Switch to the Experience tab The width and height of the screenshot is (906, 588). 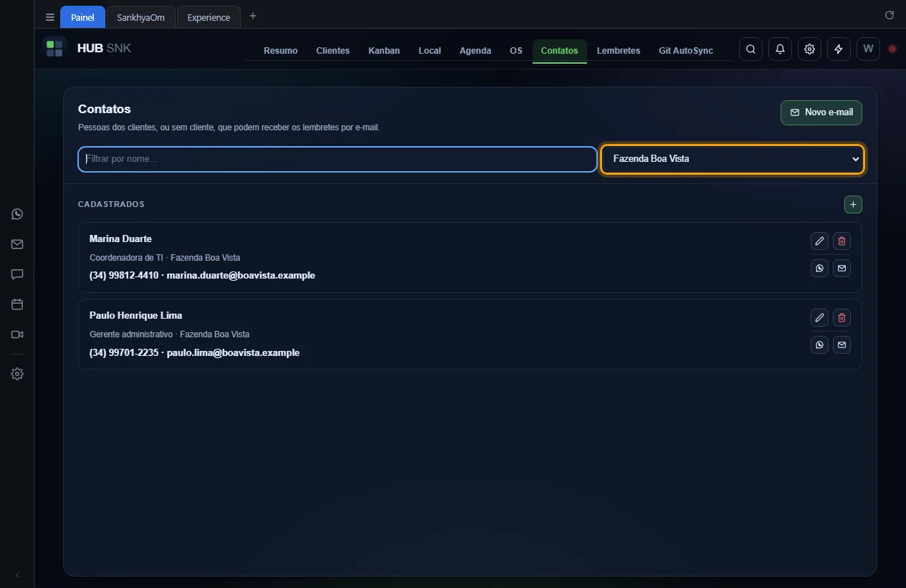click(x=209, y=17)
